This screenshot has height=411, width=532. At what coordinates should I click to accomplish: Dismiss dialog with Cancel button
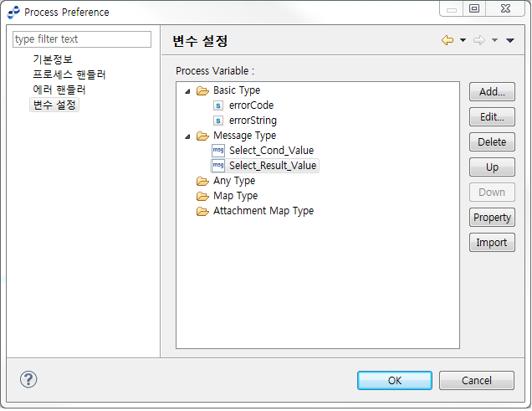pos(476,381)
